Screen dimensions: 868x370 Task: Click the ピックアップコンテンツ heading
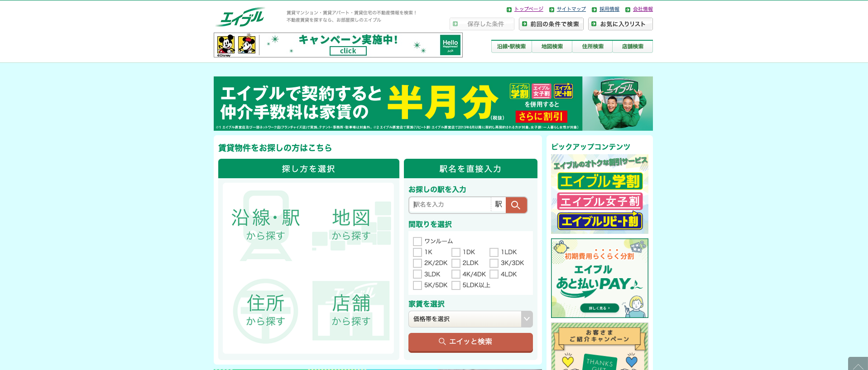point(590,147)
